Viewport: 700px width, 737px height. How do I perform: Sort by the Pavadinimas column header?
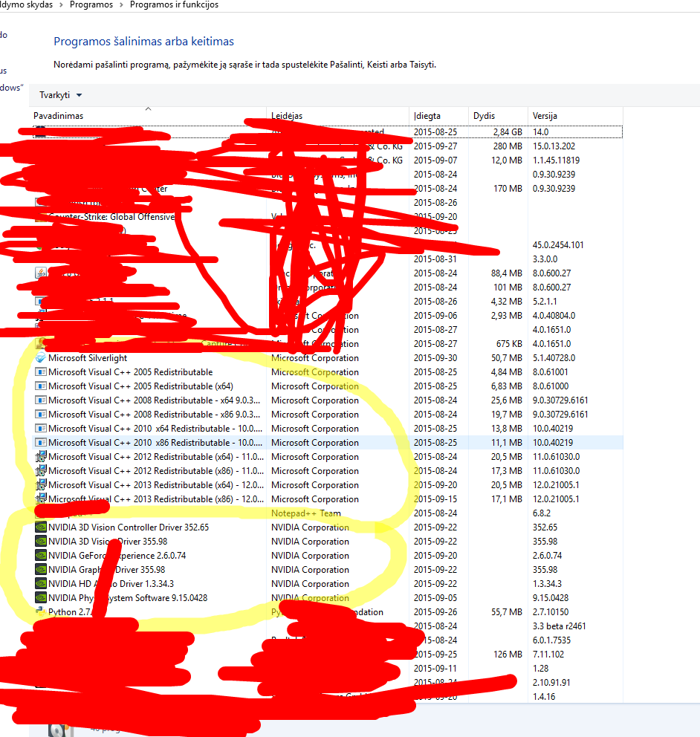pos(148,116)
